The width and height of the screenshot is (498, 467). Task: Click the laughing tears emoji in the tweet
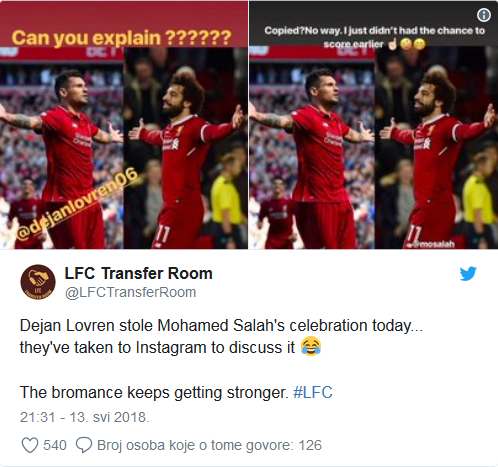[311, 346]
